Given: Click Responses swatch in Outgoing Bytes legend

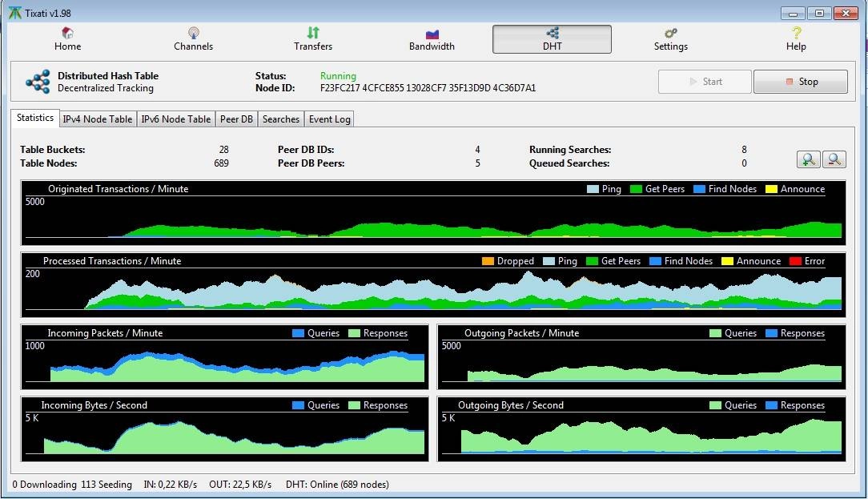Looking at the screenshot, I should pos(771,404).
